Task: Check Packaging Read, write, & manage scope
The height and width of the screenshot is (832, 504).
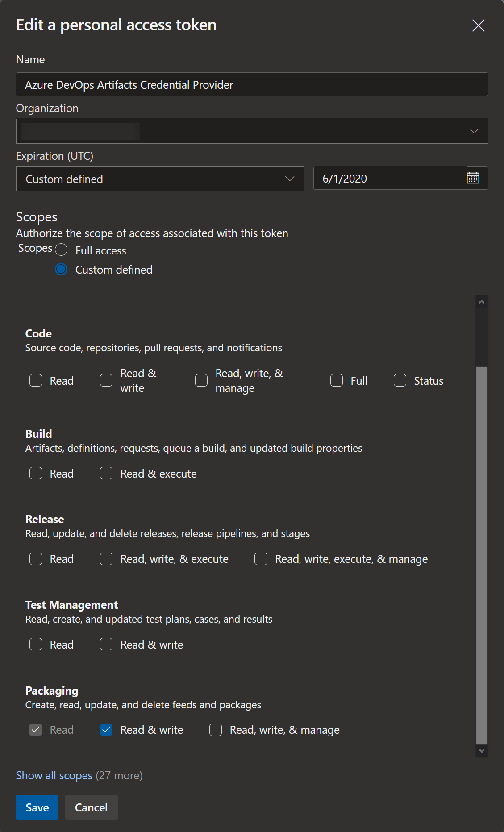Action: (x=216, y=730)
